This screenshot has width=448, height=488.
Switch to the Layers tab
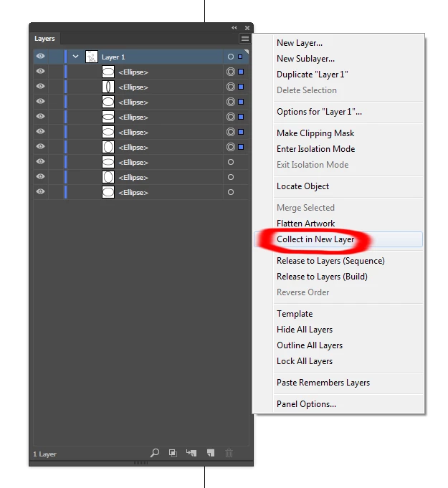tap(44, 39)
